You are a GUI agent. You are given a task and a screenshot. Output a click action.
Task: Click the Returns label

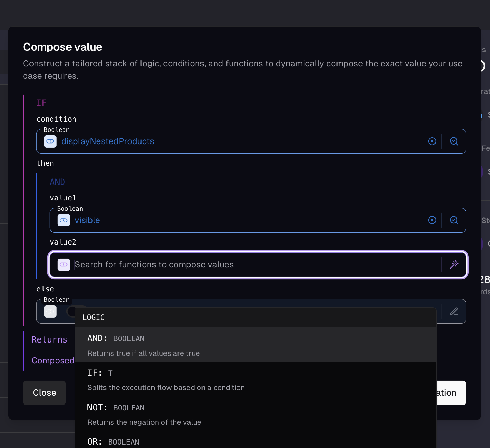(49, 339)
